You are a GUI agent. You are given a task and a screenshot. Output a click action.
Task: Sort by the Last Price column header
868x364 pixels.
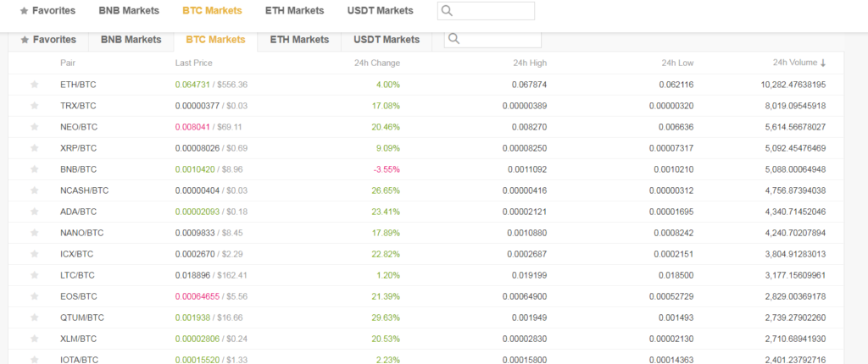pyautogui.click(x=193, y=63)
